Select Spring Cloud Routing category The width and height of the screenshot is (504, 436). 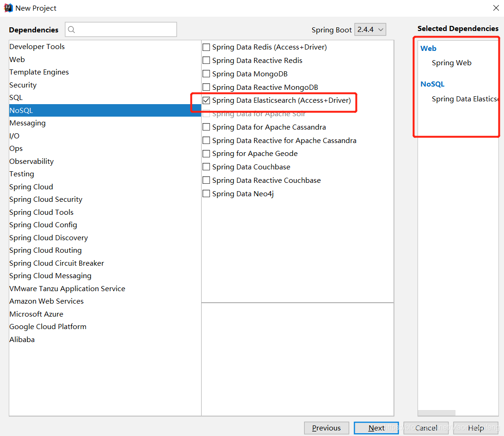pos(105,250)
